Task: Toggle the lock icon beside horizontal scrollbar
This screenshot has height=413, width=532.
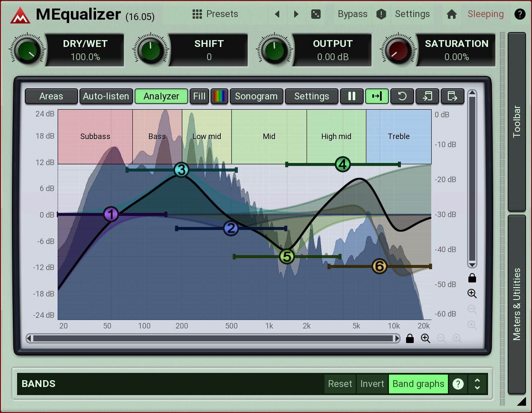Action: (x=410, y=338)
